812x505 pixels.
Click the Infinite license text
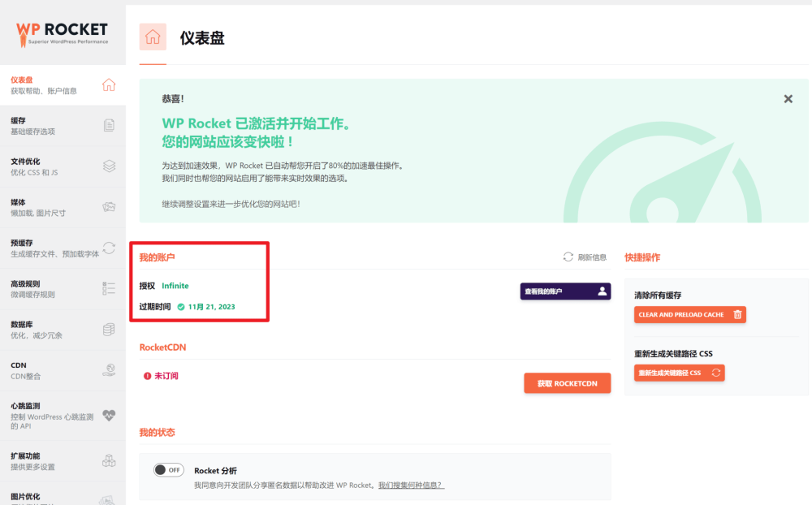click(x=175, y=286)
